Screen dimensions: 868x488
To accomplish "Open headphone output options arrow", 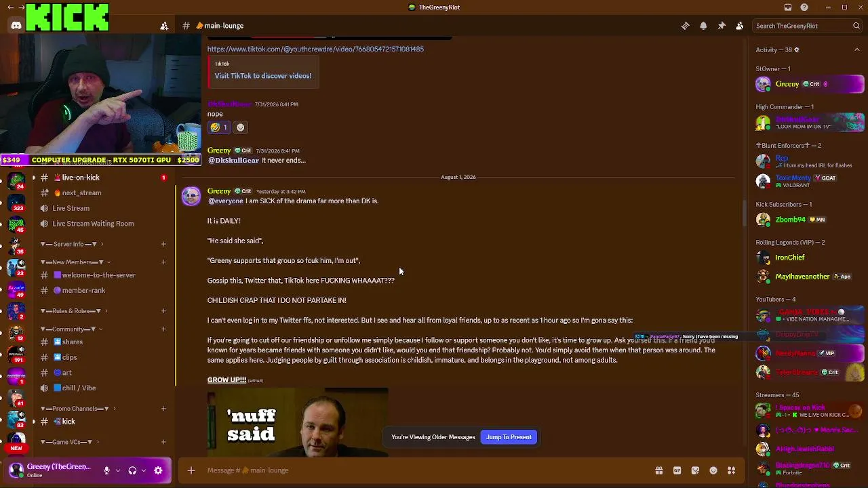I will tap(144, 470).
